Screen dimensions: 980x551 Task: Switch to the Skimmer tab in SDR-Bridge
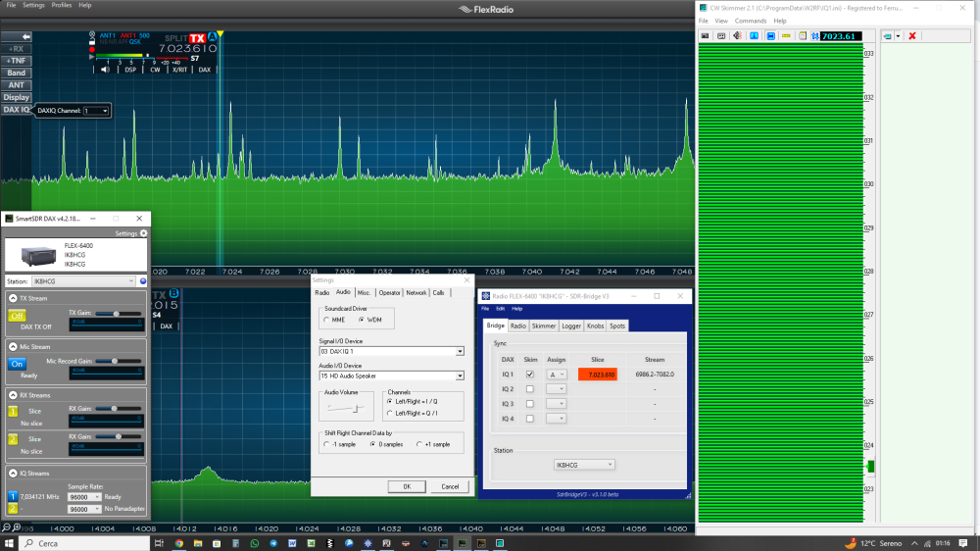click(x=544, y=326)
